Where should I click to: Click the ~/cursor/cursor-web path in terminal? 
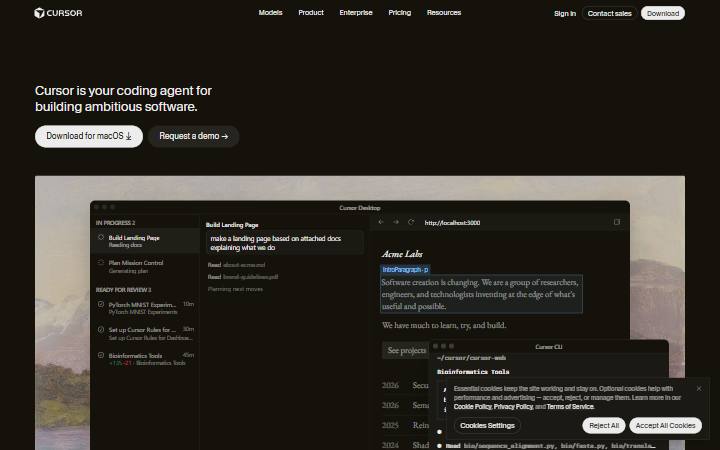coord(471,358)
